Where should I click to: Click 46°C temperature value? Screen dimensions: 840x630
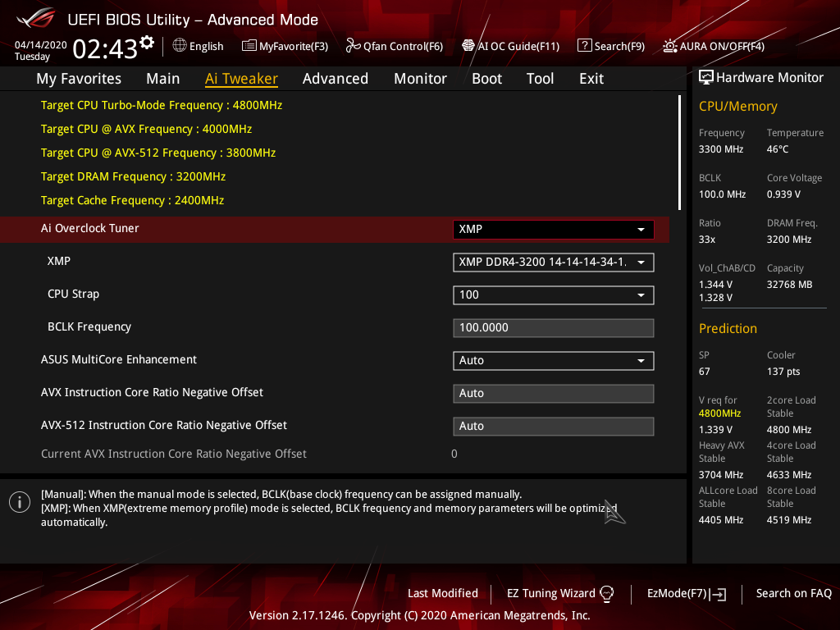click(778, 149)
